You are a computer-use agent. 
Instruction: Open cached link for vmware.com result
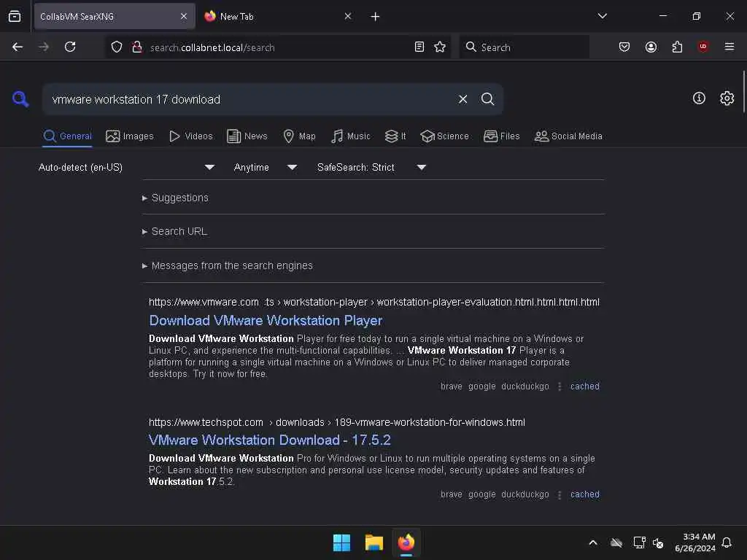[x=584, y=386]
